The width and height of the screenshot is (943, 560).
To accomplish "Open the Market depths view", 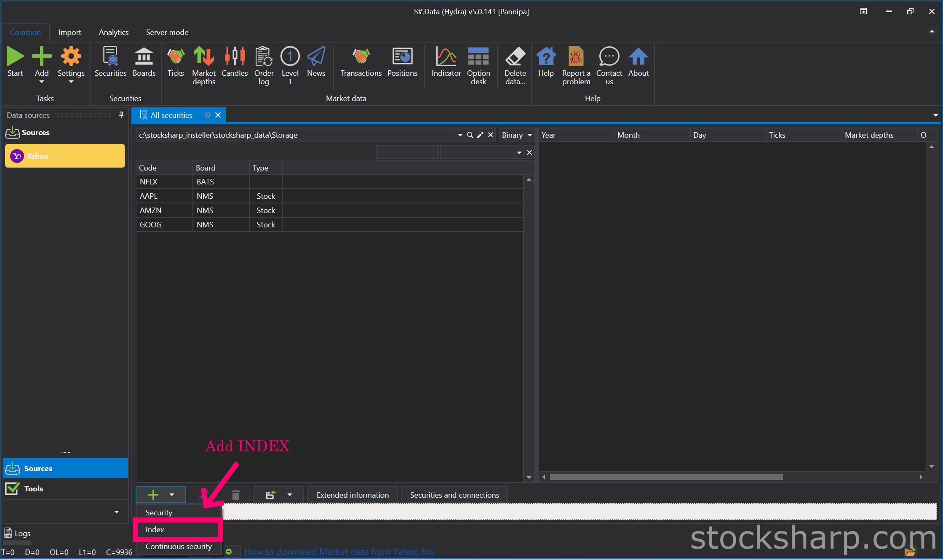I will pyautogui.click(x=204, y=66).
